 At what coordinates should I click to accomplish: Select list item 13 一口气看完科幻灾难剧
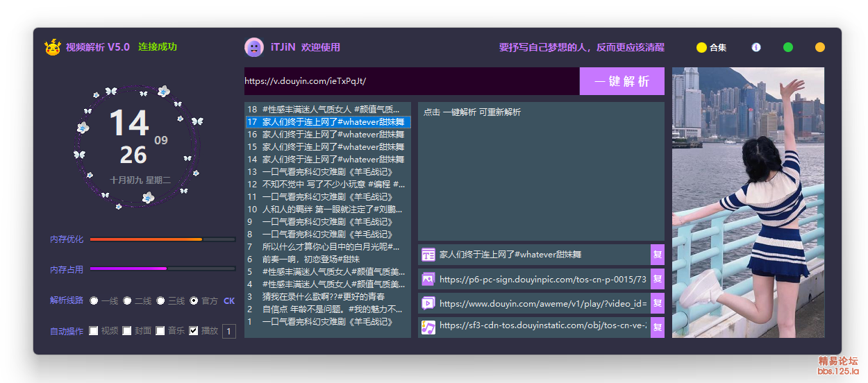click(326, 172)
